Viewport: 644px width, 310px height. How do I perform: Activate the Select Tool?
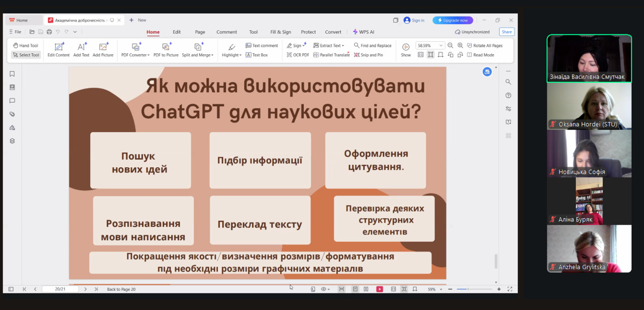point(26,55)
